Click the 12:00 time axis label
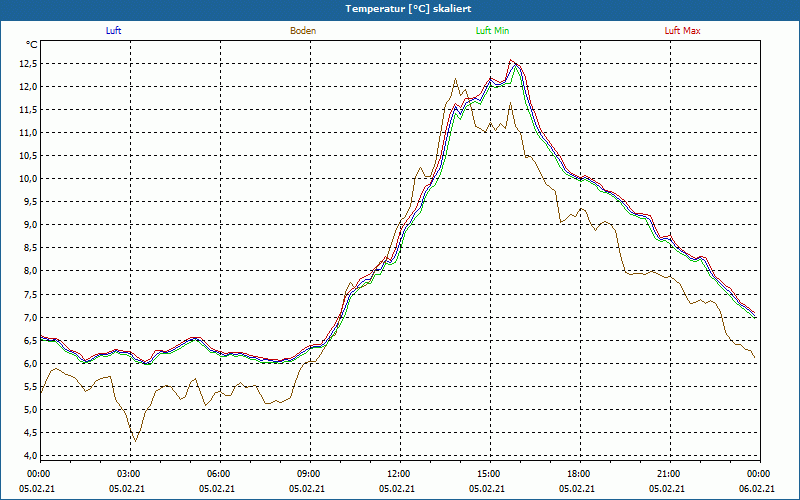The width and height of the screenshot is (800, 500). coord(398,474)
